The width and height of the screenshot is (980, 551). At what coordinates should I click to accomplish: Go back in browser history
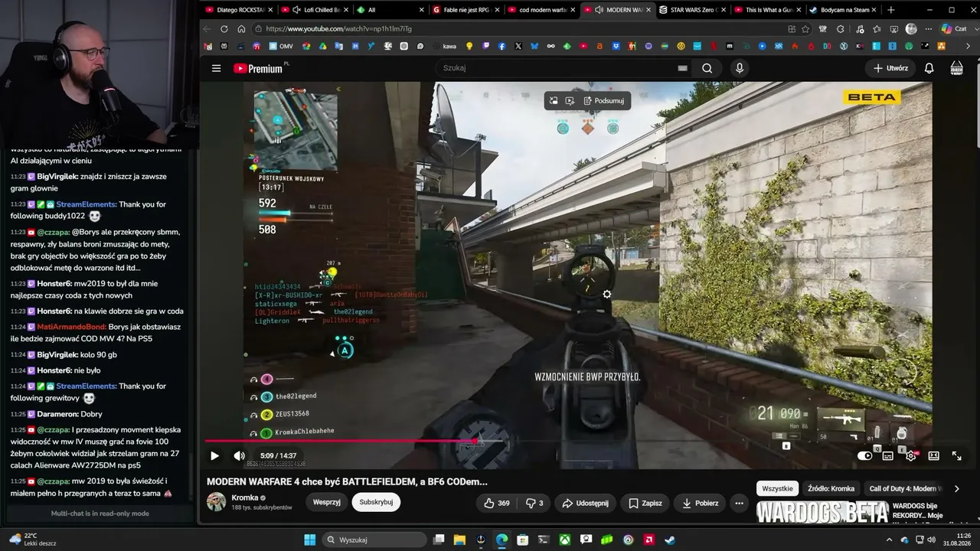pos(207,29)
